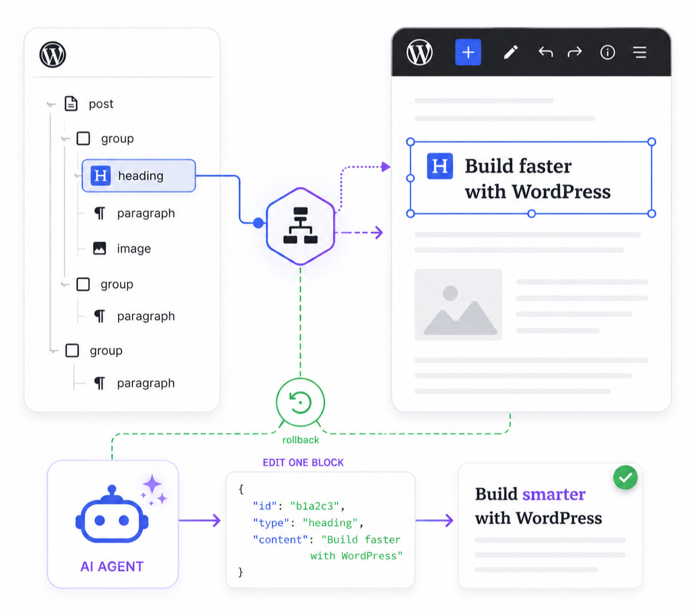Select the highlighted heading row in the tree
Screen dimensions: 695x616
[x=139, y=176]
